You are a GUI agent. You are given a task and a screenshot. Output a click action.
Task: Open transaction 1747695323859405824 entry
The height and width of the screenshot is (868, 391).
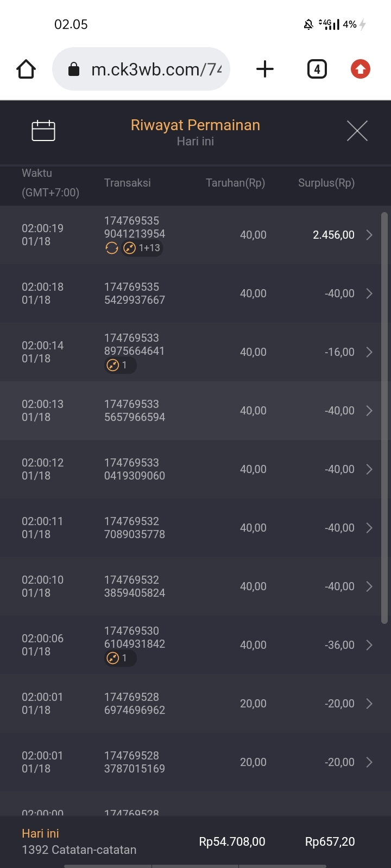tap(135, 586)
